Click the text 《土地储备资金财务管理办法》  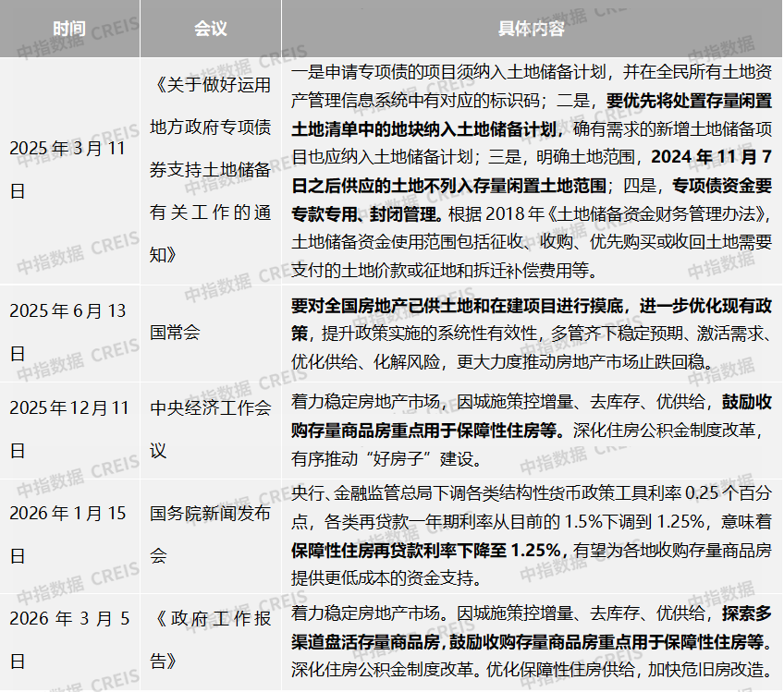(x=655, y=213)
